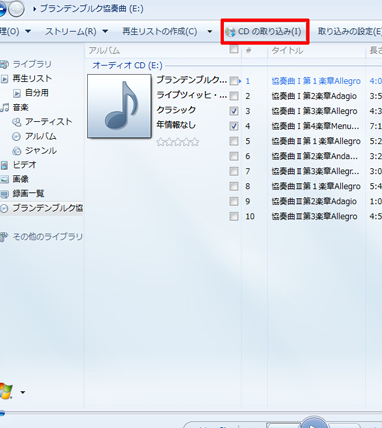
Task: Uncheck track 4 checkbox
Action: [x=234, y=126]
